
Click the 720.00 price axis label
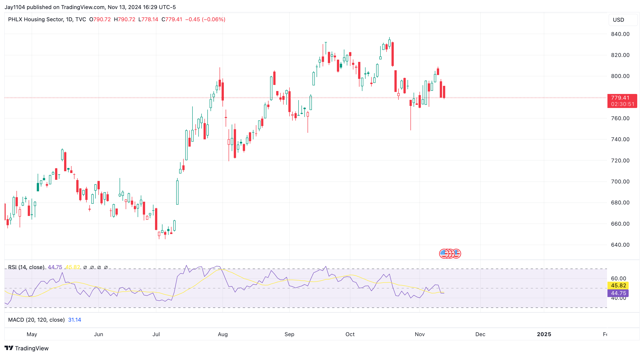(620, 160)
